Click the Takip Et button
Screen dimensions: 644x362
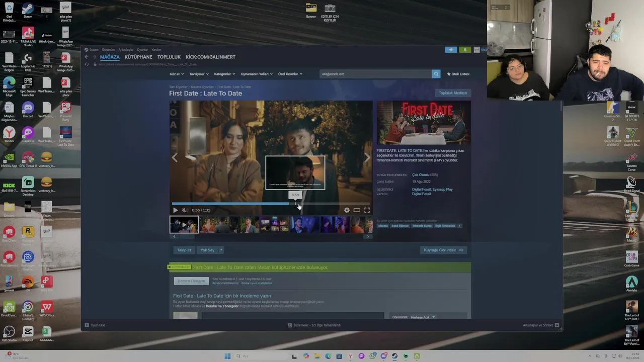point(184,250)
